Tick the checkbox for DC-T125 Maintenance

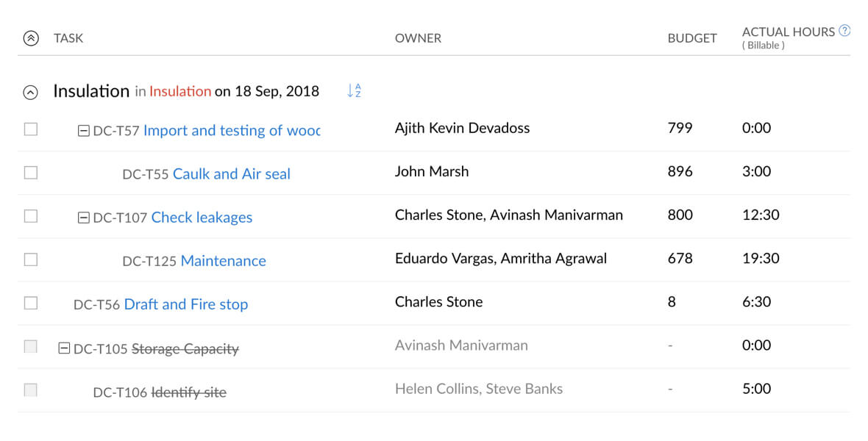pyautogui.click(x=30, y=259)
